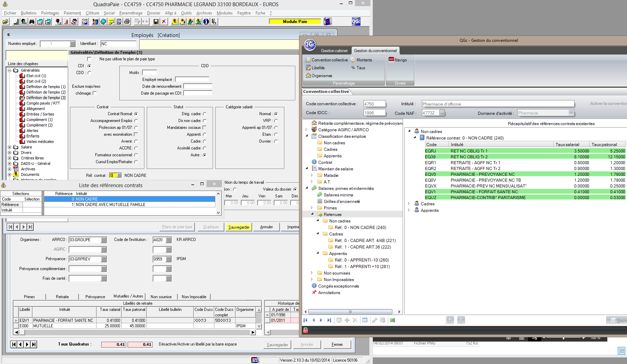Image resolution: width=627 pixels, height=364 pixels.
Task: Click the yellow note icon in the toolbar
Action: (x=111, y=22)
